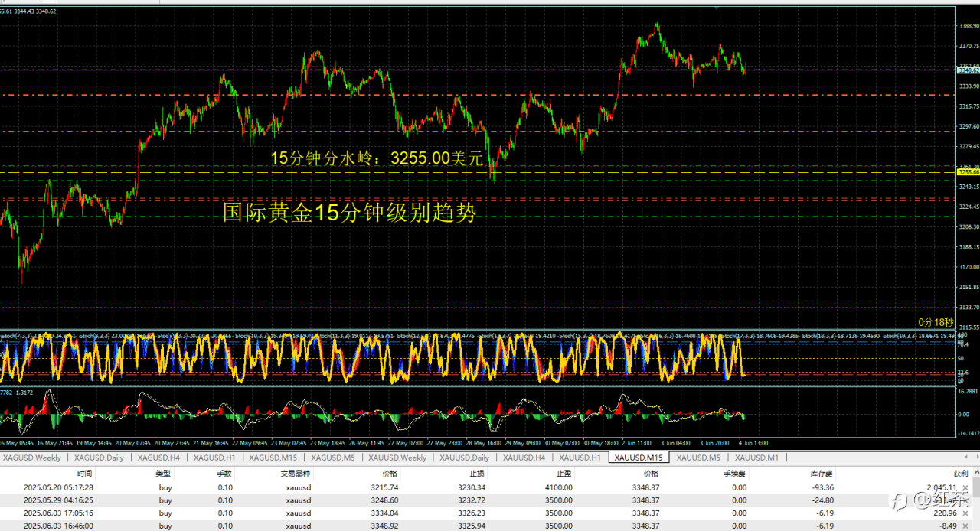The height and width of the screenshot is (531, 980).
Task: Click the chart shift triangle marker at top
Action: click(717, 8)
